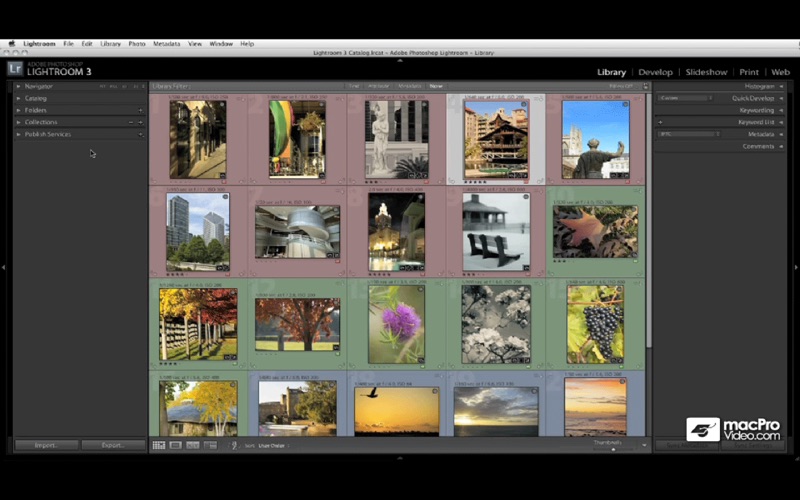This screenshot has width=800, height=500.
Task: Switch to the Slideshow module
Action: point(706,72)
